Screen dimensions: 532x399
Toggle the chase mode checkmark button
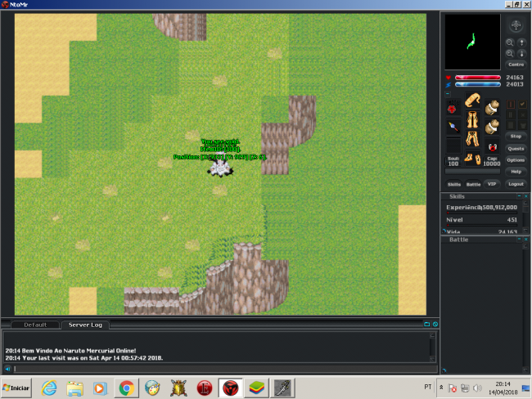pyautogui.click(x=522, y=104)
